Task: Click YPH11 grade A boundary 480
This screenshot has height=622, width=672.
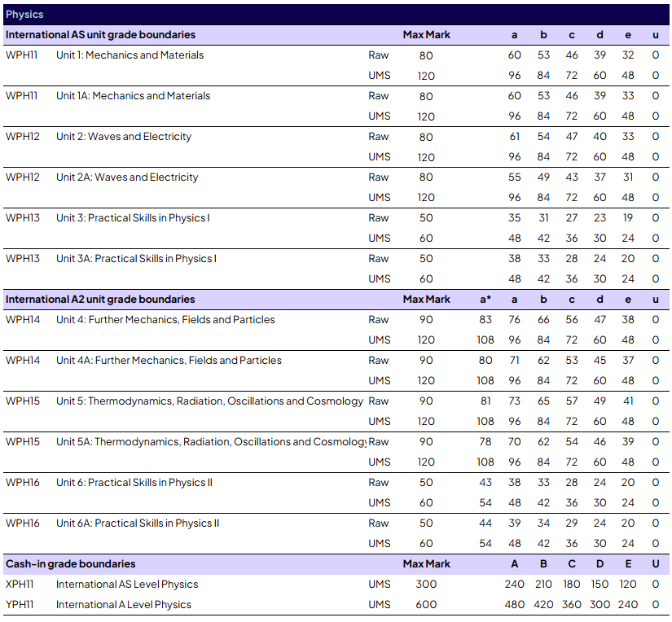Action: coord(514,604)
